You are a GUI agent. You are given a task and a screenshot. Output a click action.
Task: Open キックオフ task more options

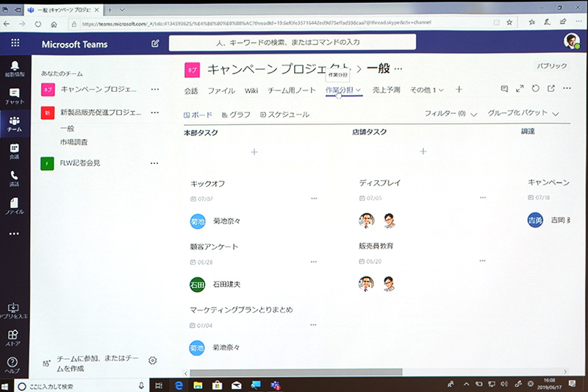pos(314,199)
